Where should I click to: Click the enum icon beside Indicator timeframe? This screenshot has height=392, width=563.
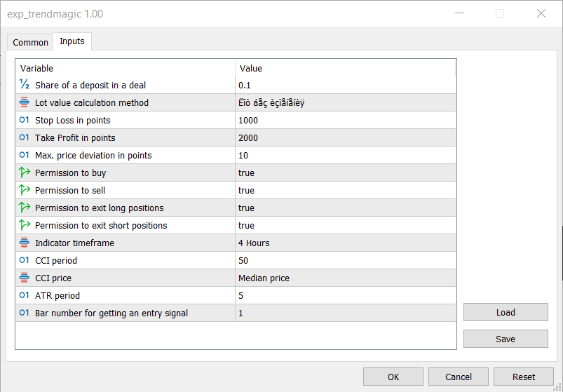click(x=25, y=243)
